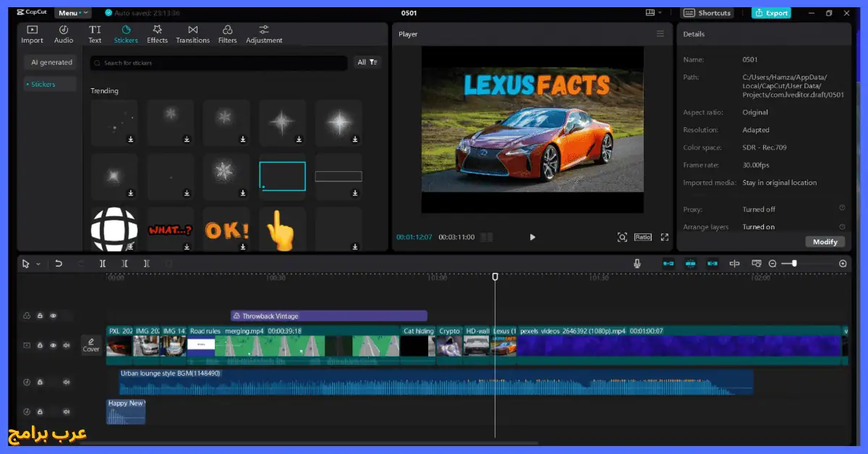Select the Stickers tab

(126, 34)
